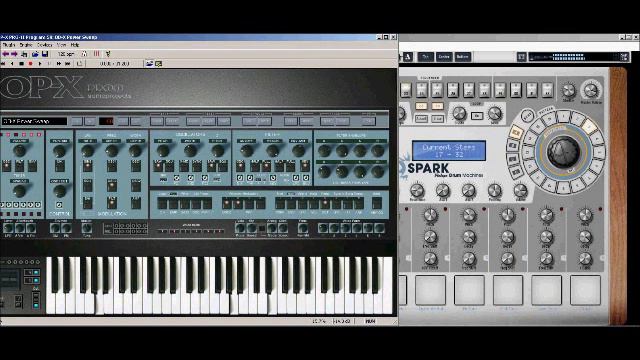Click the loop icon beside transport controls
Image resolution: width=640 pixels, height=360 pixels.
point(80,64)
